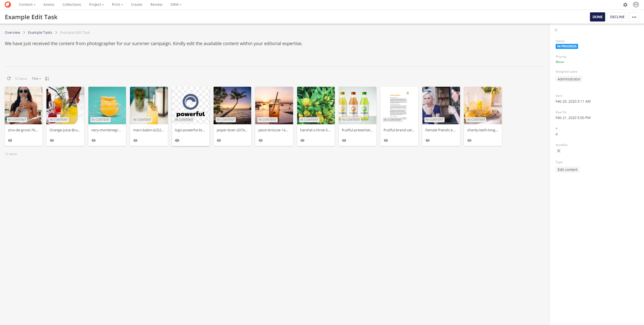The image size is (644, 325).
Task: Select the Assets menu item
Action: 48,4
